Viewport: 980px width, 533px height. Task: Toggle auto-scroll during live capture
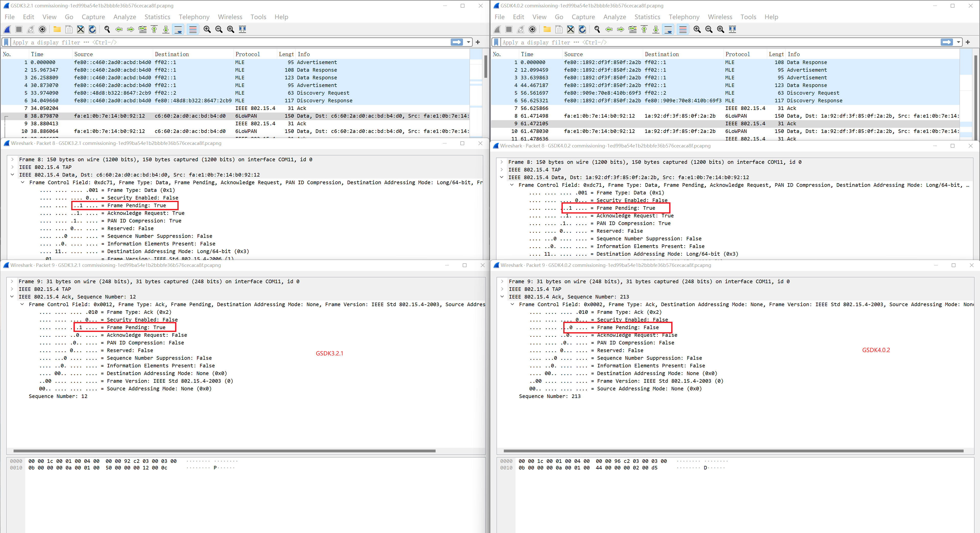[x=178, y=29]
